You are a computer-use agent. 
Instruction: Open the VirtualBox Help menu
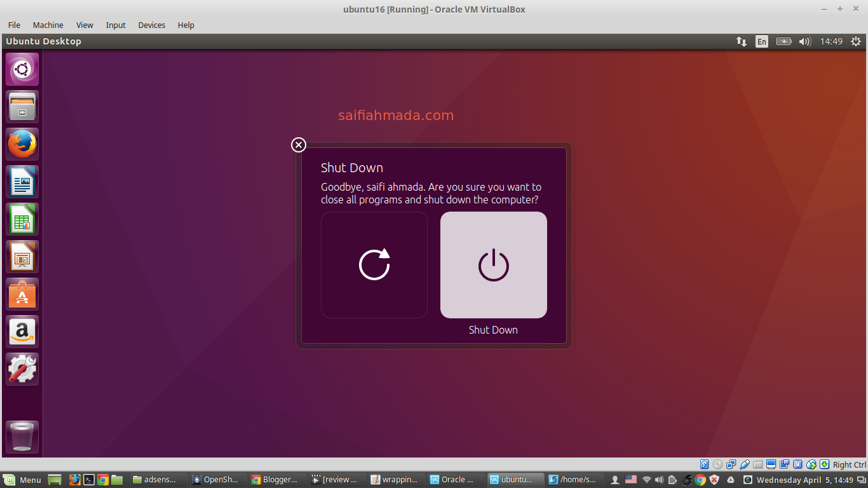click(x=186, y=25)
